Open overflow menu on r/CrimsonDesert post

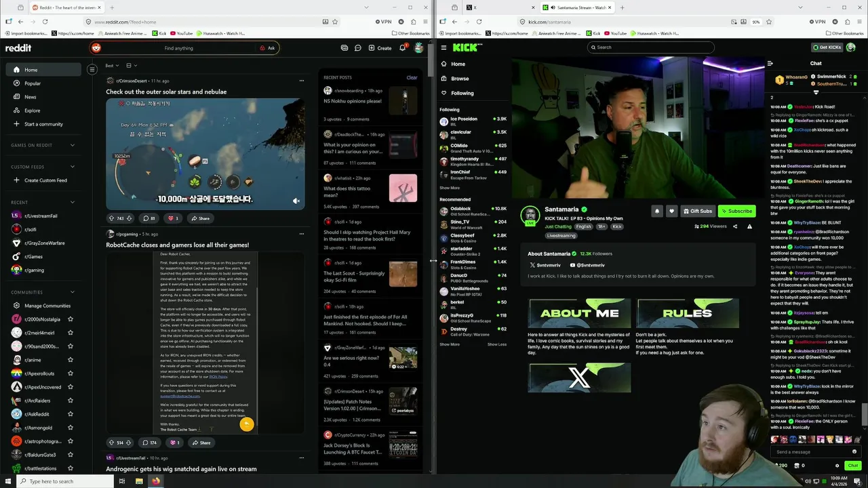[x=302, y=81]
